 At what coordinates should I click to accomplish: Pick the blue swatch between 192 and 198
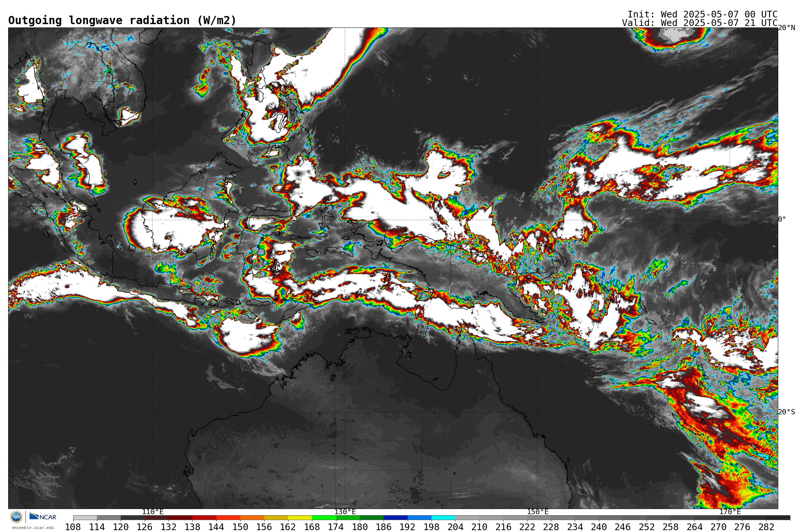420,518
